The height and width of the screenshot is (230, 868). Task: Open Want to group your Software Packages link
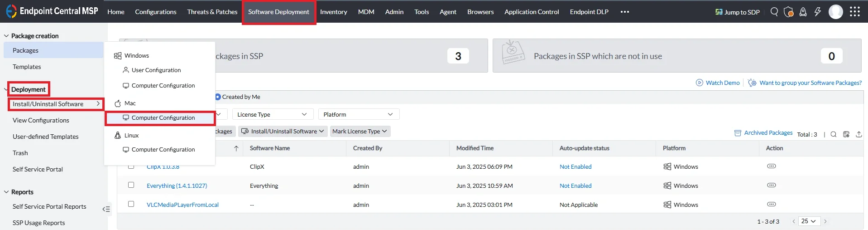[x=810, y=83]
